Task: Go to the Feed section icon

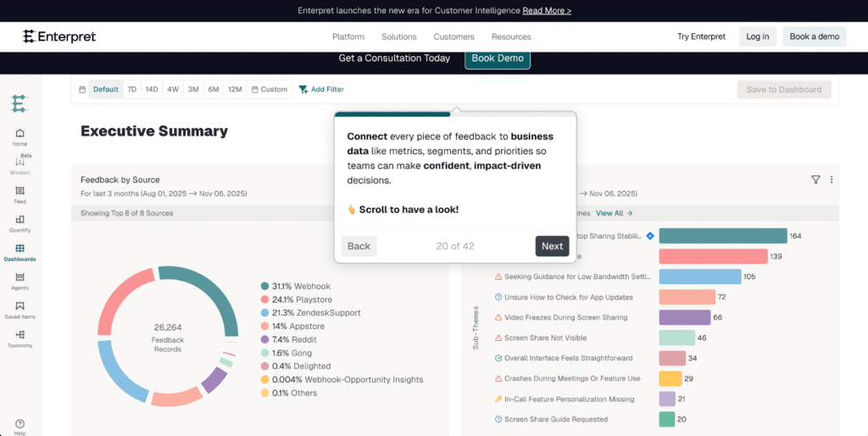Action: point(19,191)
